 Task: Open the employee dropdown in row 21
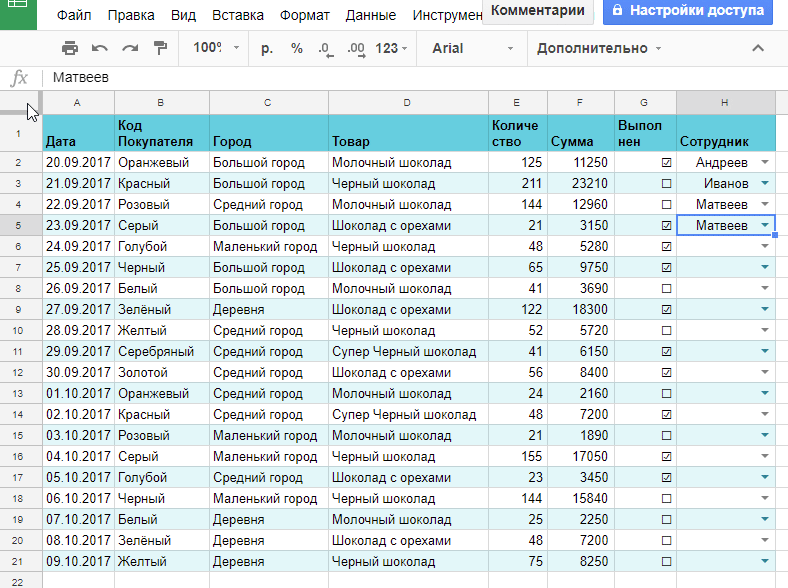765,561
